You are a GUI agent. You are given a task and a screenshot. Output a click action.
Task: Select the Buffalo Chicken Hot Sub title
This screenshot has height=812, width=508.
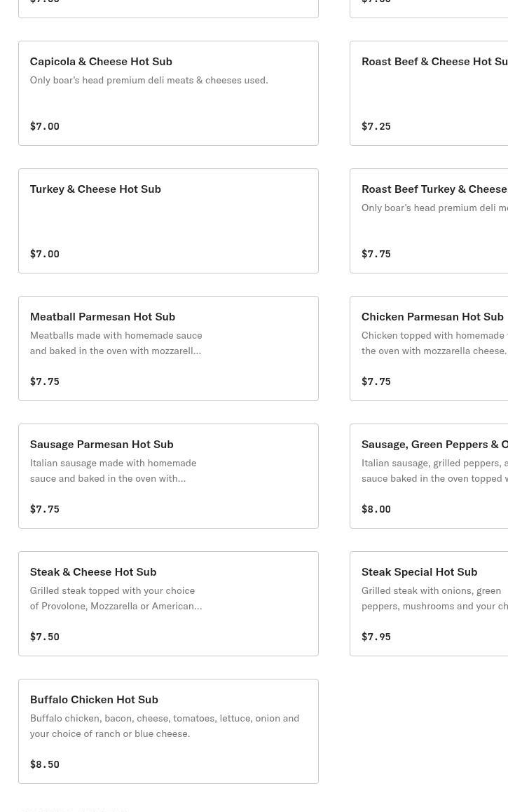(x=94, y=699)
